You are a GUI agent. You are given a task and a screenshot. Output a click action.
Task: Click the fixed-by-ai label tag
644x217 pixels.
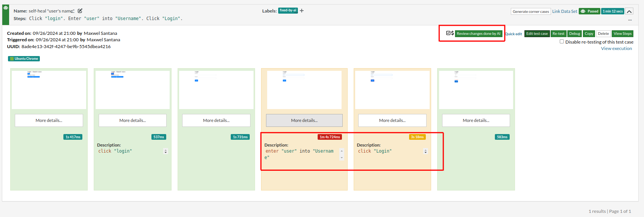(x=288, y=11)
